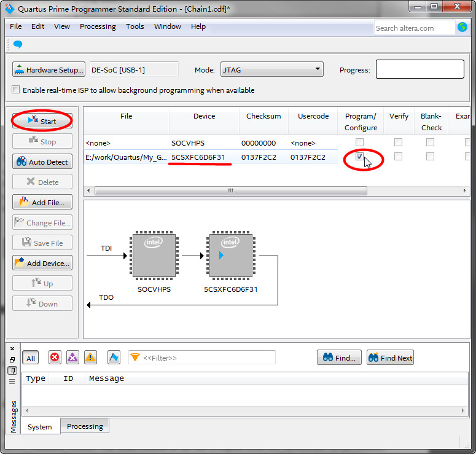Click the device table scroll-right arrow
Screen dimensions: 476x454
coord(464,190)
